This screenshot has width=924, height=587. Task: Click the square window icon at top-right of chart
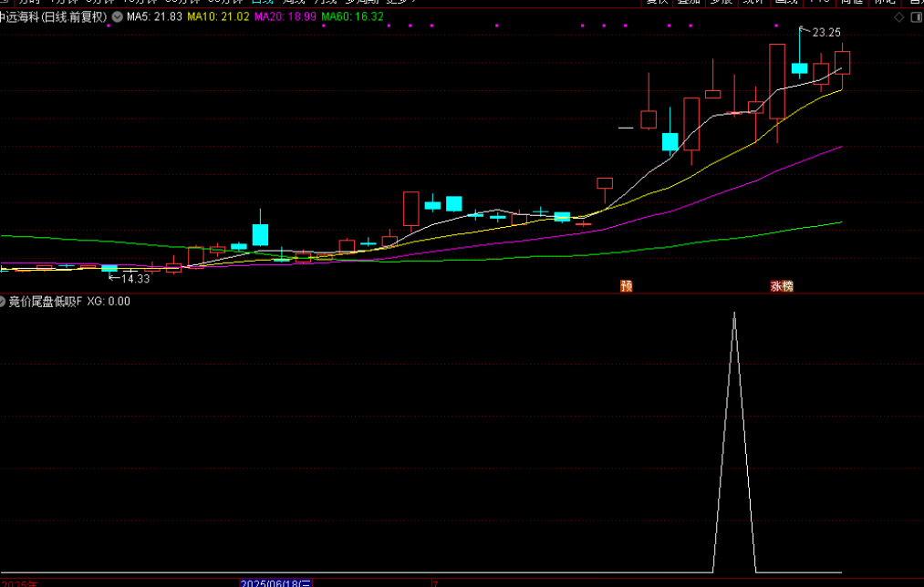click(915, 17)
